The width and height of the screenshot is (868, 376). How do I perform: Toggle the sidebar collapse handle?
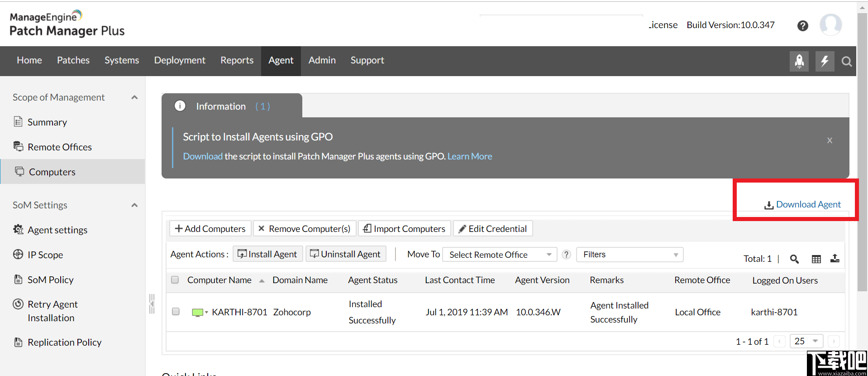tap(152, 304)
